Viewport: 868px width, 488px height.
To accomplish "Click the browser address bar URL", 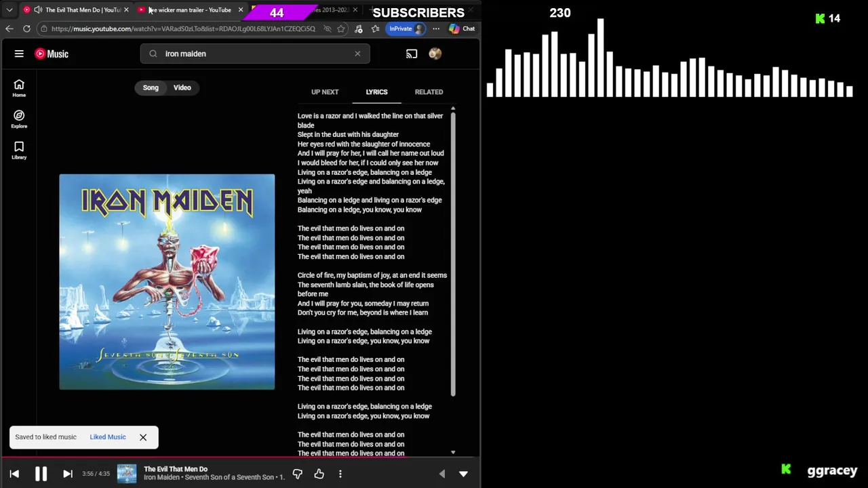I will pos(183,28).
